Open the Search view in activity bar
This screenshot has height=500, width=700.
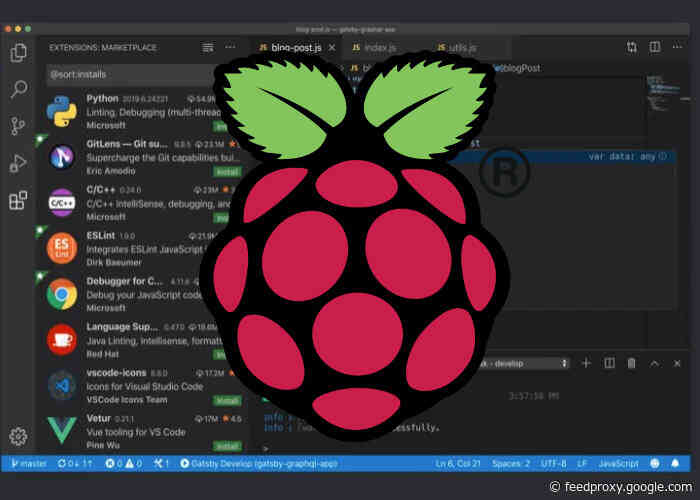19,89
